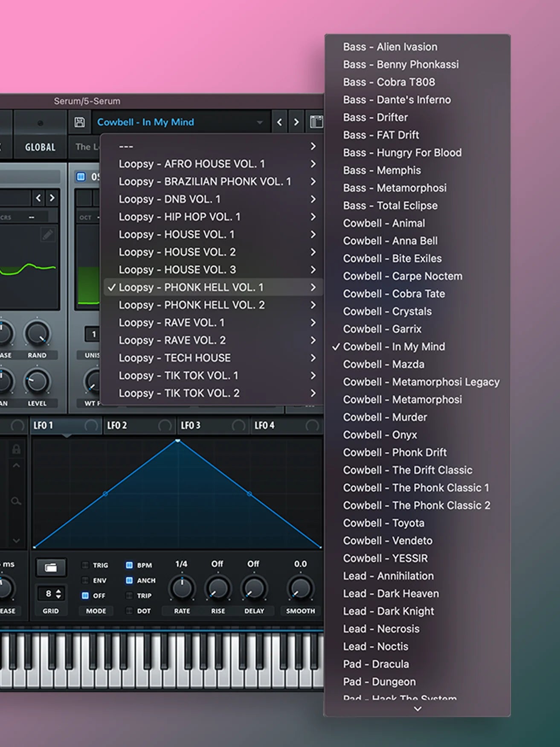Click the wavetable pencil edit icon
This screenshot has height=747, width=560.
tap(47, 234)
